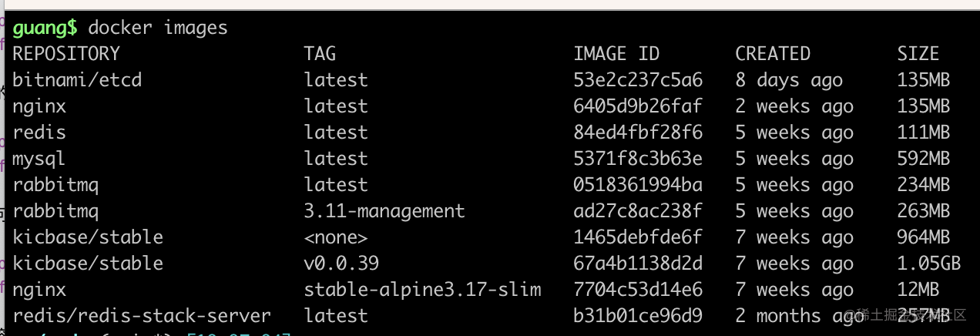Click the CREATED column header
The height and width of the screenshot is (336, 980).
[773, 54]
